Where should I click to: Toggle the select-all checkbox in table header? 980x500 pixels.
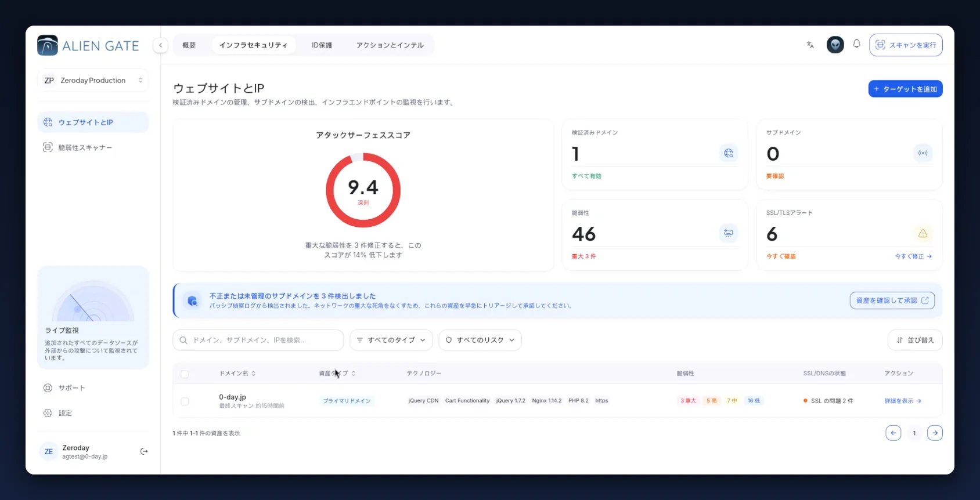click(185, 374)
